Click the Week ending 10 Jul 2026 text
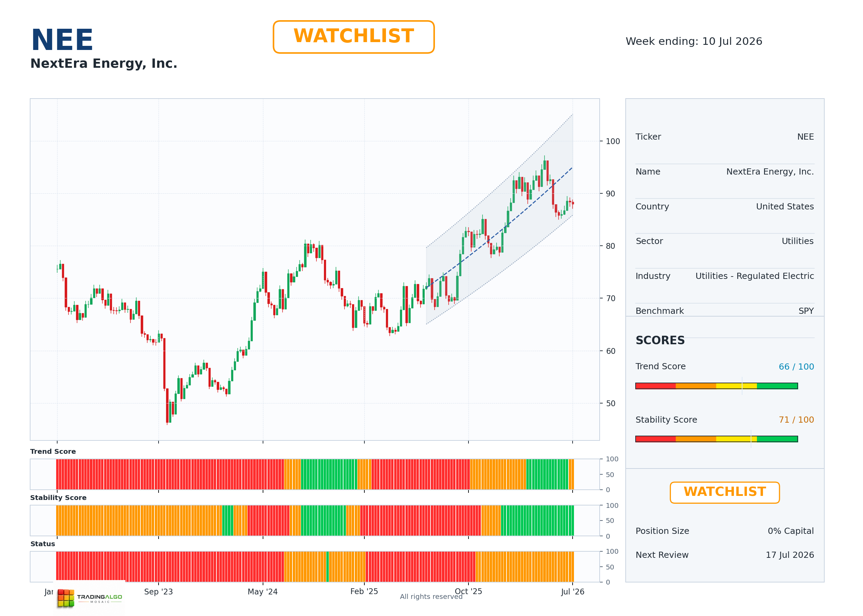 click(x=694, y=41)
